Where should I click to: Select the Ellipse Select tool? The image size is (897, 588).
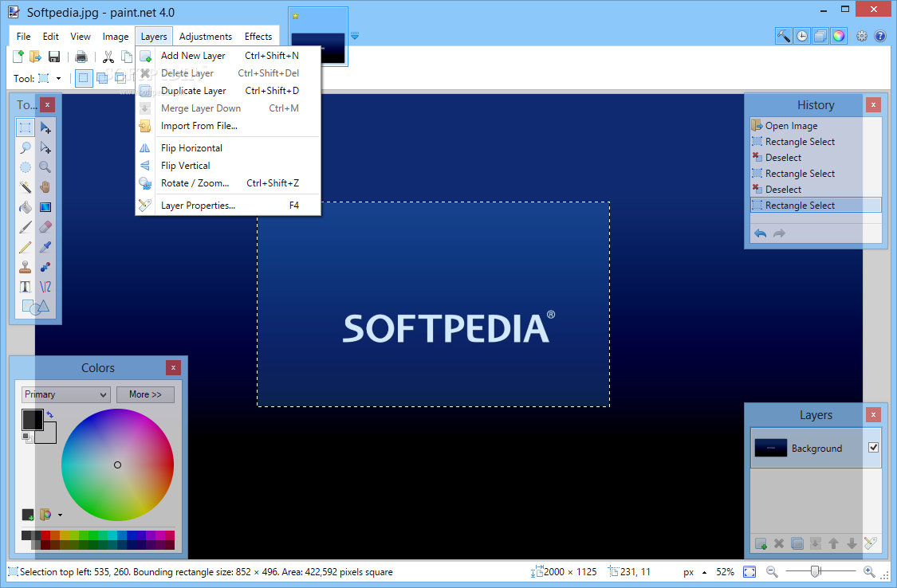(26, 167)
